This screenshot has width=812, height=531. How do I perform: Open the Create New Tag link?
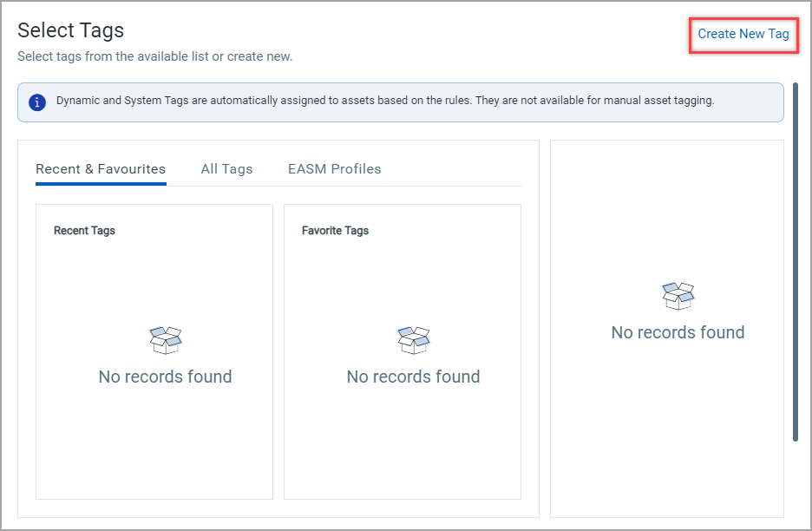(743, 34)
